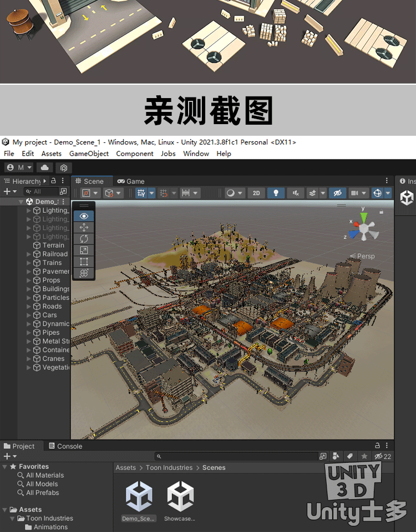
Task: Toggle scene audio mute button
Action: [296, 193]
